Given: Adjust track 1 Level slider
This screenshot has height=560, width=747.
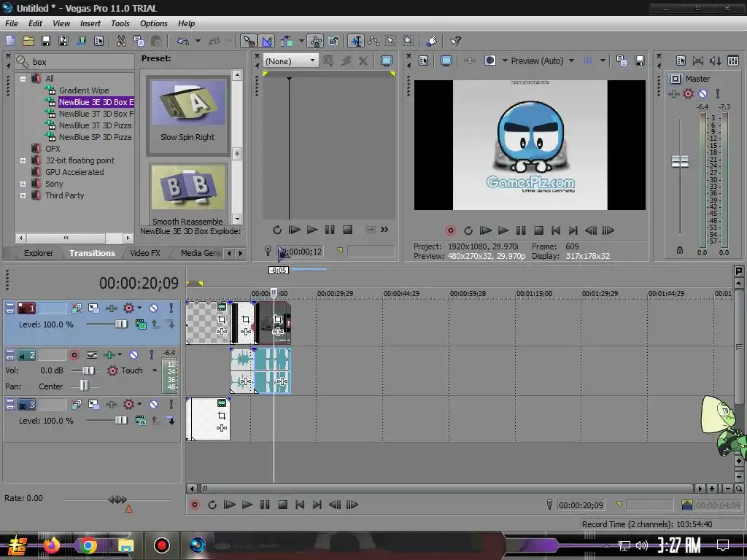Looking at the screenshot, I should click(x=121, y=324).
